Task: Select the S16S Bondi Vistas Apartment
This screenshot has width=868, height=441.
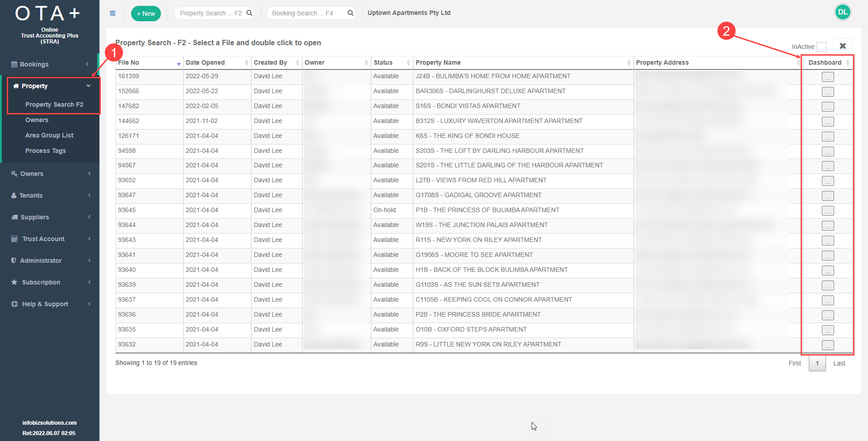Action: [x=468, y=106]
